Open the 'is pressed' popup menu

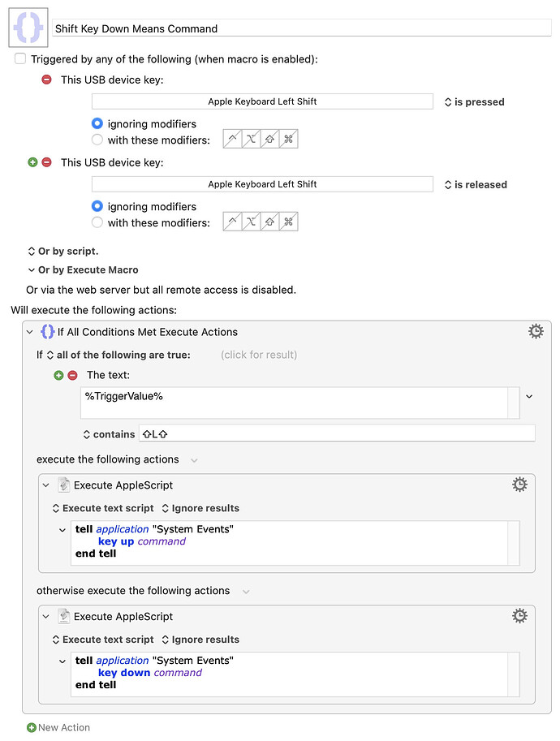click(475, 102)
